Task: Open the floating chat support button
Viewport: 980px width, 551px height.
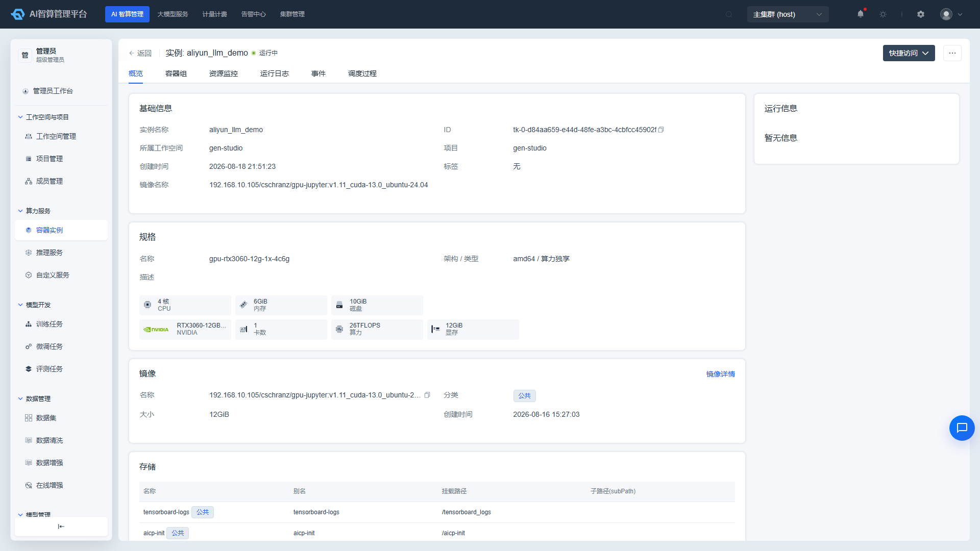Action: (962, 428)
